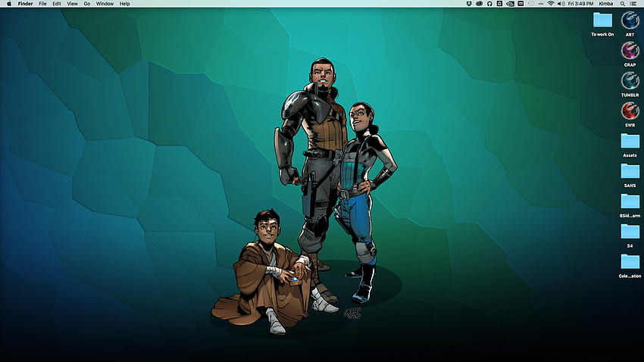Open the View menu
The height and width of the screenshot is (362, 644).
(72, 4)
